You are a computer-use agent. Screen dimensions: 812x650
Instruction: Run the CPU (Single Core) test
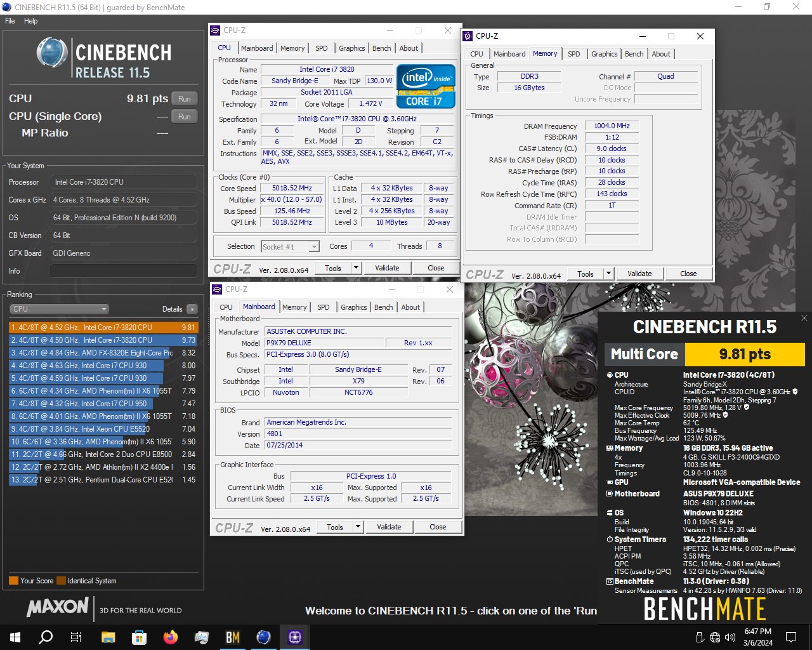pyautogui.click(x=184, y=116)
